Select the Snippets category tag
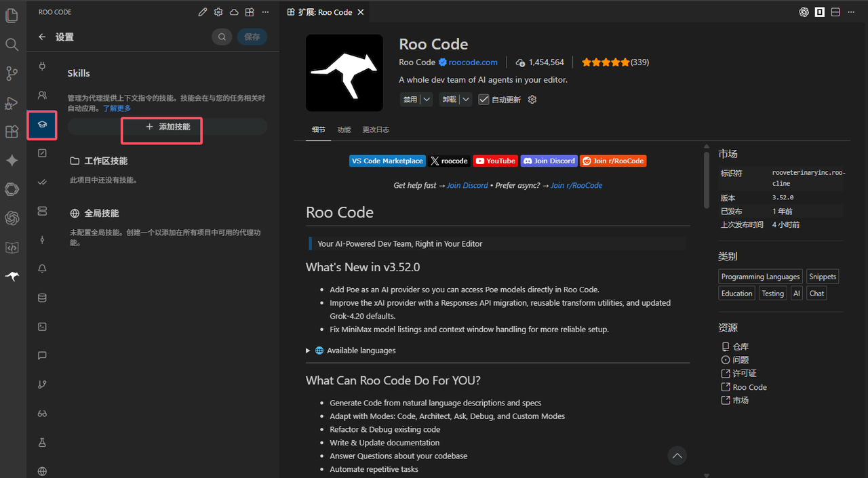 click(x=823, y=277)
